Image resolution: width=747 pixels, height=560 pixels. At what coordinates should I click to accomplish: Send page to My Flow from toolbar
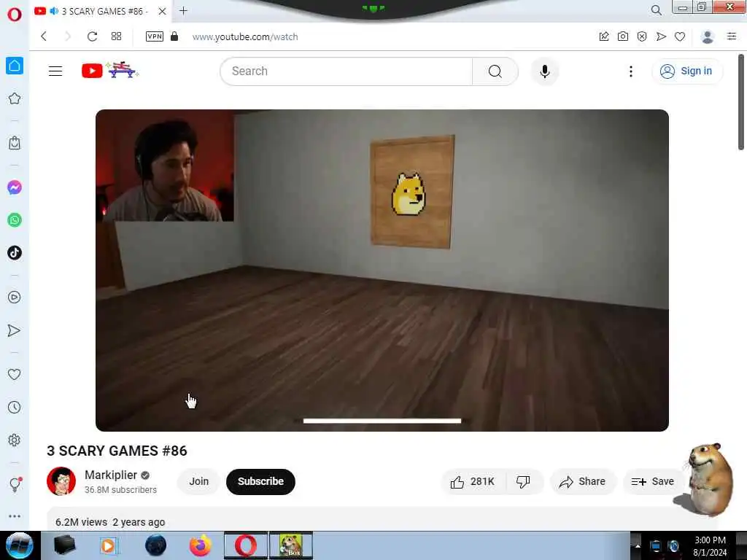(x=661, y=36)
